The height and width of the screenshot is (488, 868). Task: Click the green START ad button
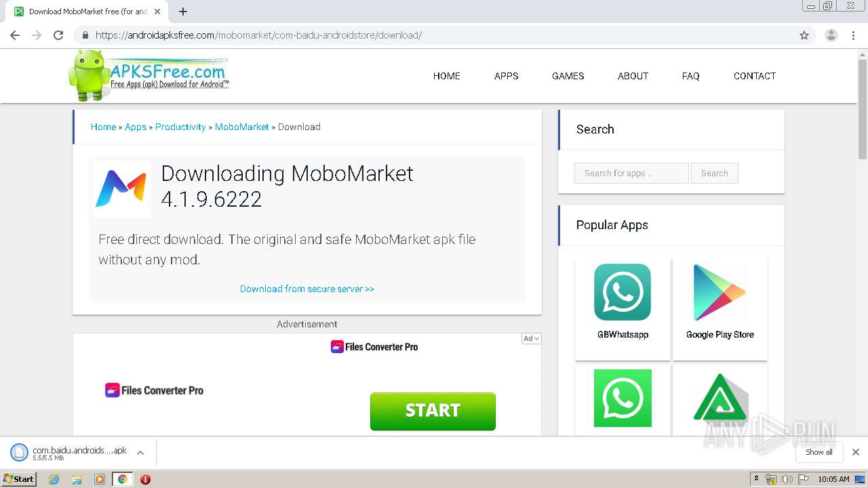pos(433,411)
